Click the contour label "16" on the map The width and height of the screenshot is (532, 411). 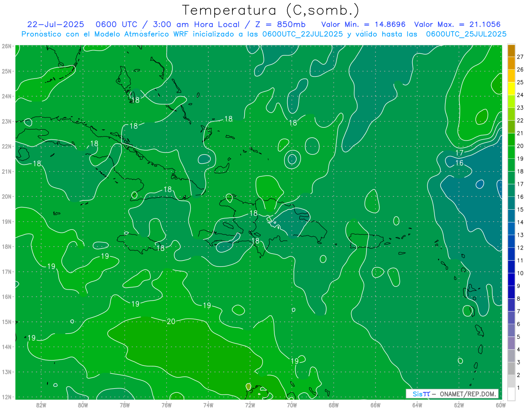tap(460, 163)
